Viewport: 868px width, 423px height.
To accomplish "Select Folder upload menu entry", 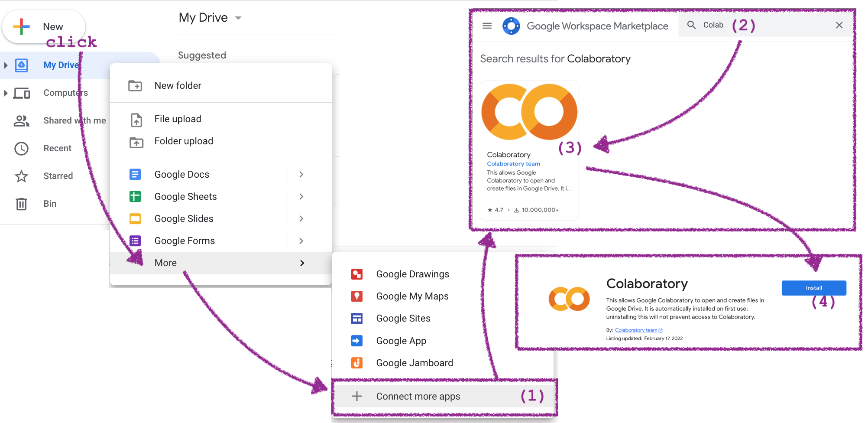I will point(221,141).
